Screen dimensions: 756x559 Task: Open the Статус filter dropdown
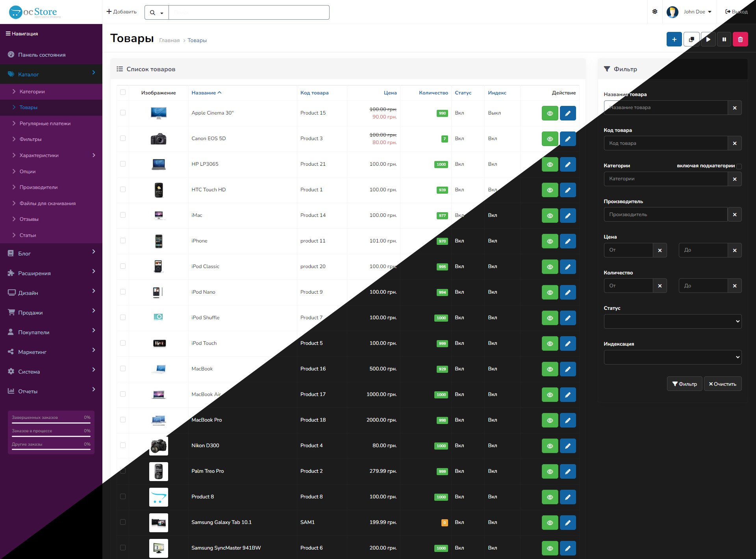pyautogui.click(x=673, y=322)
